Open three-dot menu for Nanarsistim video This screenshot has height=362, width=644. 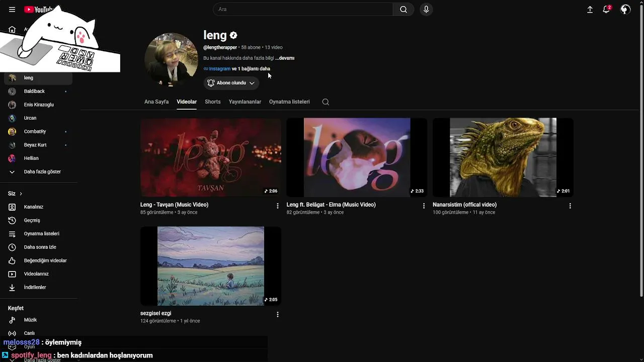570,206
